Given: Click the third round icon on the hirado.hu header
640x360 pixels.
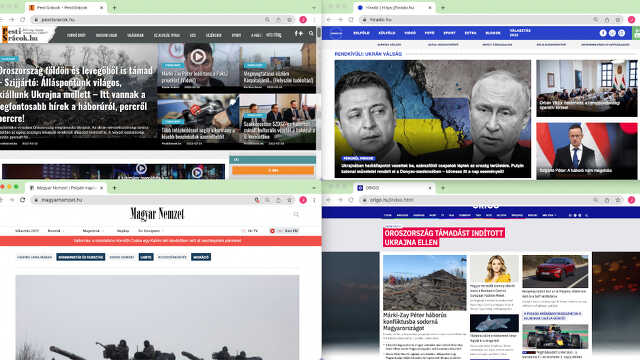Looking at the screenshot, I should click(x=622, y=33).
